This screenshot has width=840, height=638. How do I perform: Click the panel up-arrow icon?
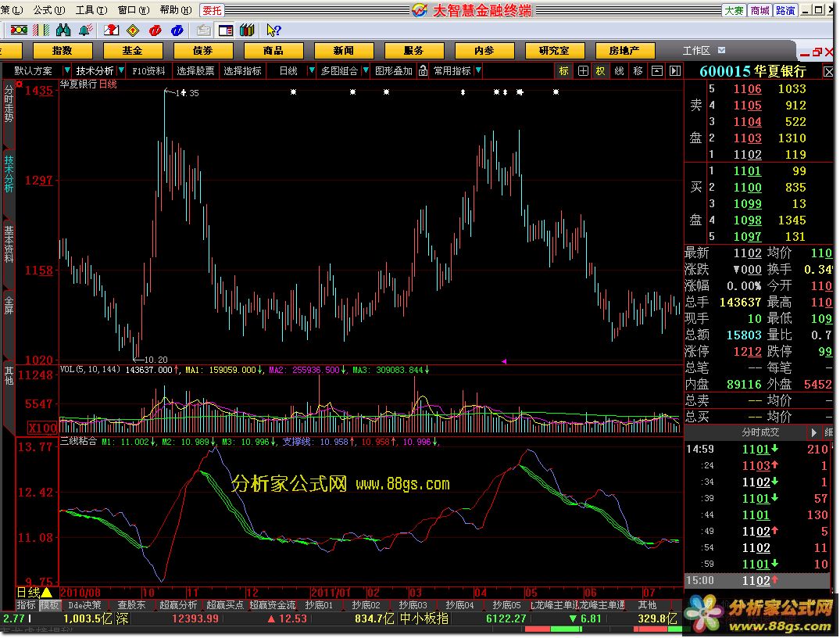[x=657, y=71]
